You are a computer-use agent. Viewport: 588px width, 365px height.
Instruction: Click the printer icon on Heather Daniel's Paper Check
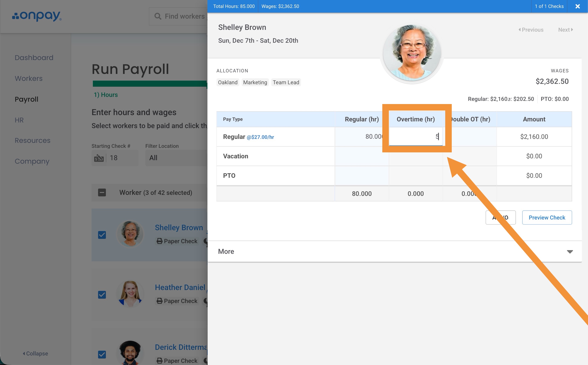pyautogui.click(x=159, y=301)
